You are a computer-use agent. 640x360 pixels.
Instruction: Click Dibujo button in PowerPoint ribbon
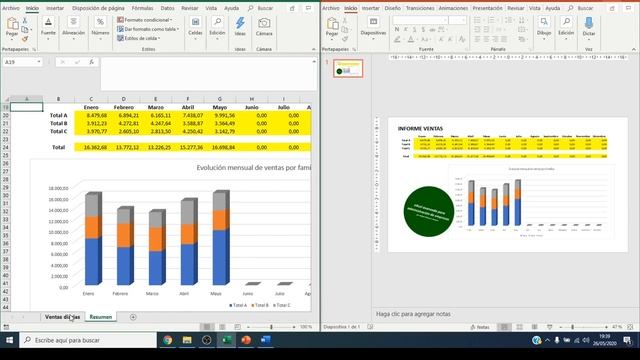[x=544, y=28]
